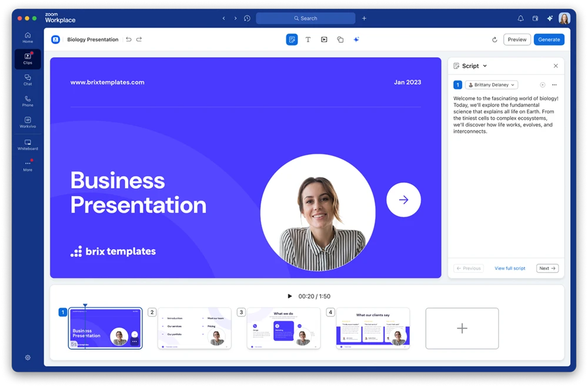
Task: Show More sidebar options
Action: 28,166
